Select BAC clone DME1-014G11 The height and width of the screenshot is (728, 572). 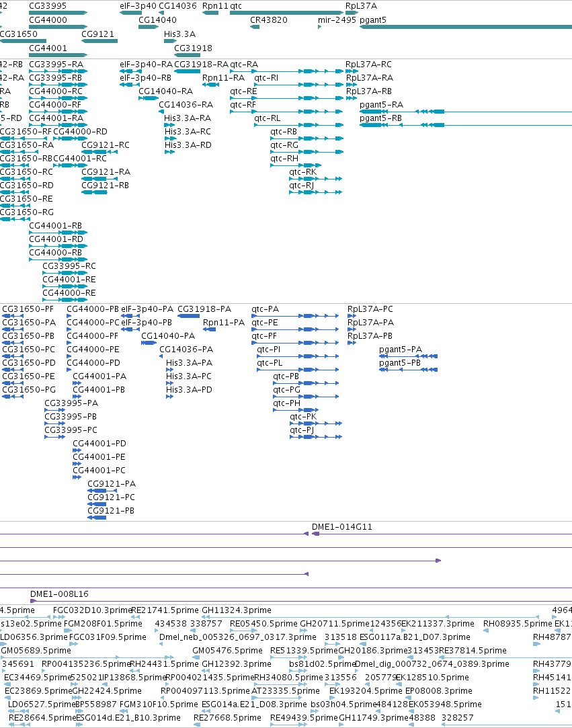341,527
